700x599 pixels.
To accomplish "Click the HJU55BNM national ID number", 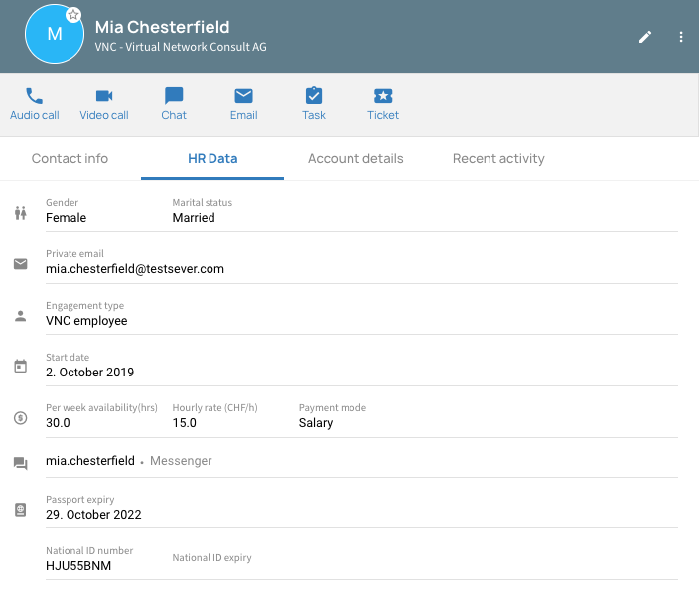I will click(78, 566).
